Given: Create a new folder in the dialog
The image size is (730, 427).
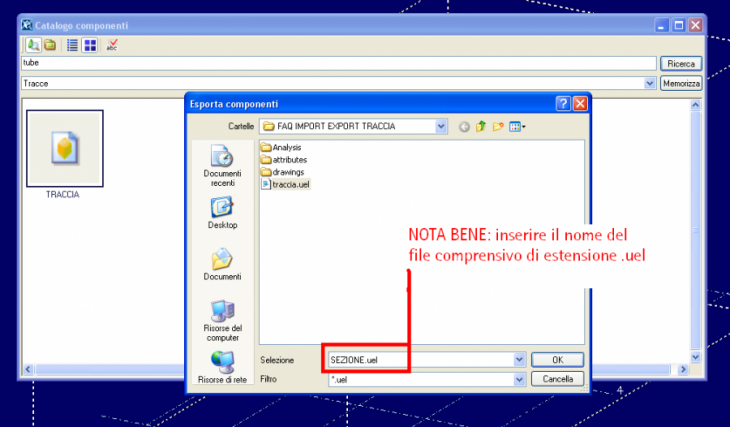Looking at the screenshot, I should pyautogui.click(x=498, y=126).
